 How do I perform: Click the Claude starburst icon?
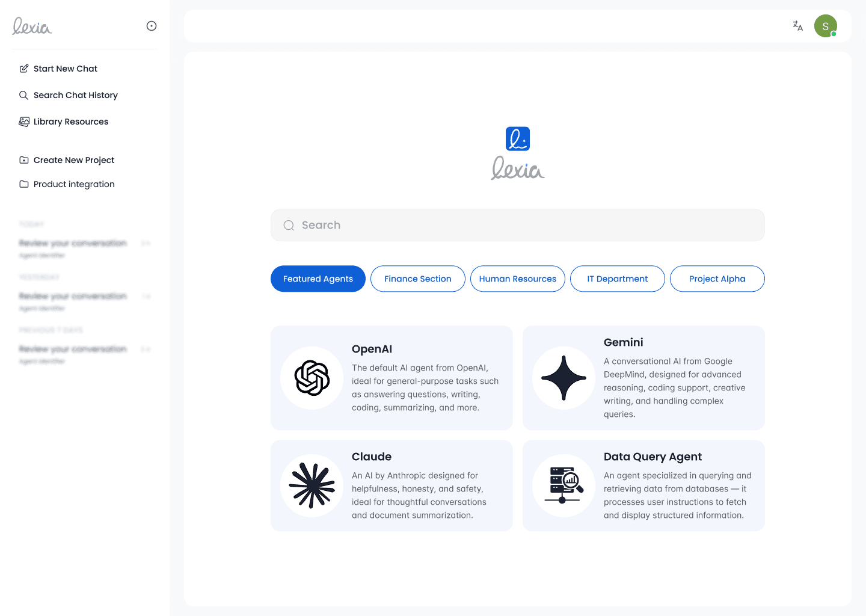point(312,485)
